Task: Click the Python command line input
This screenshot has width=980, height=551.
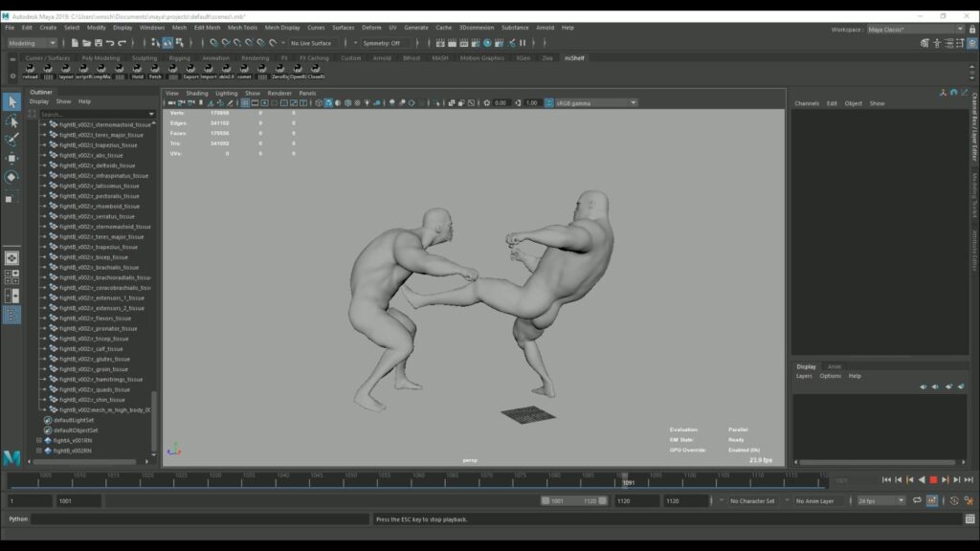Action: 200,519
